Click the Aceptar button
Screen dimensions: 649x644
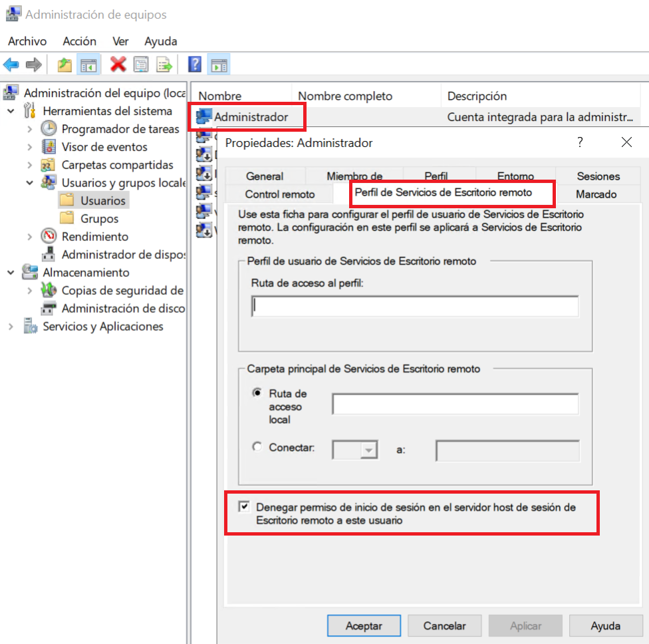click(x=364, y=626)
